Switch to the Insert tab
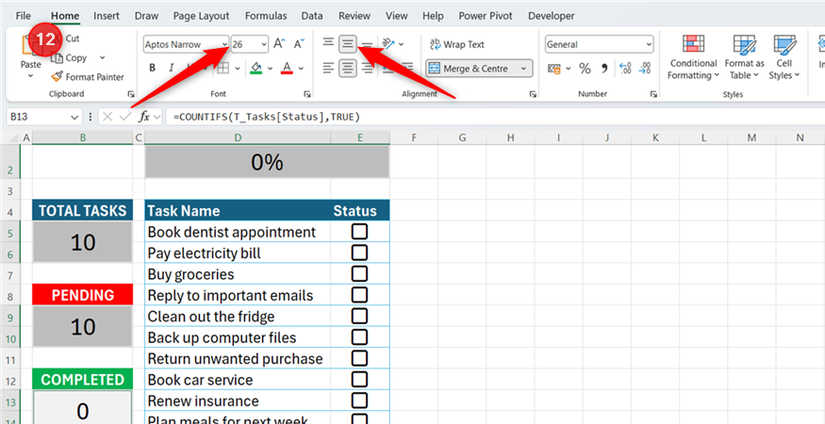Viewport: 825px width, 424px height. 106,16
